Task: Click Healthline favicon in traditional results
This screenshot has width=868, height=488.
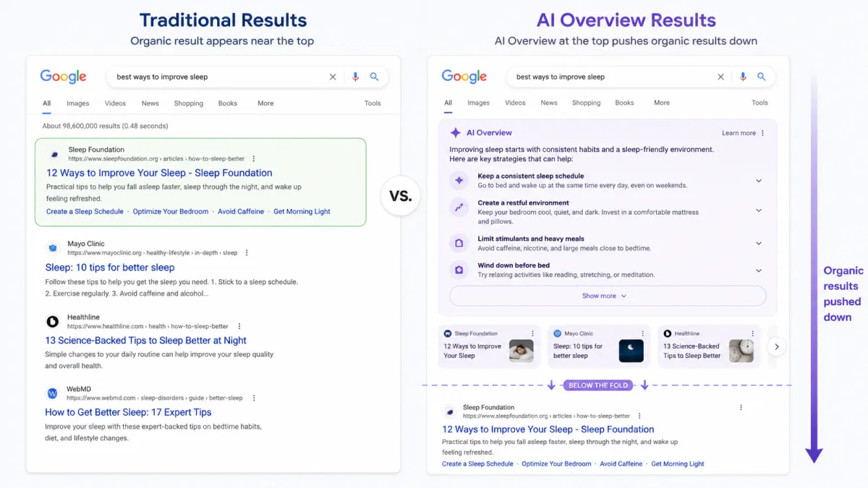Action: coord(53,322)
